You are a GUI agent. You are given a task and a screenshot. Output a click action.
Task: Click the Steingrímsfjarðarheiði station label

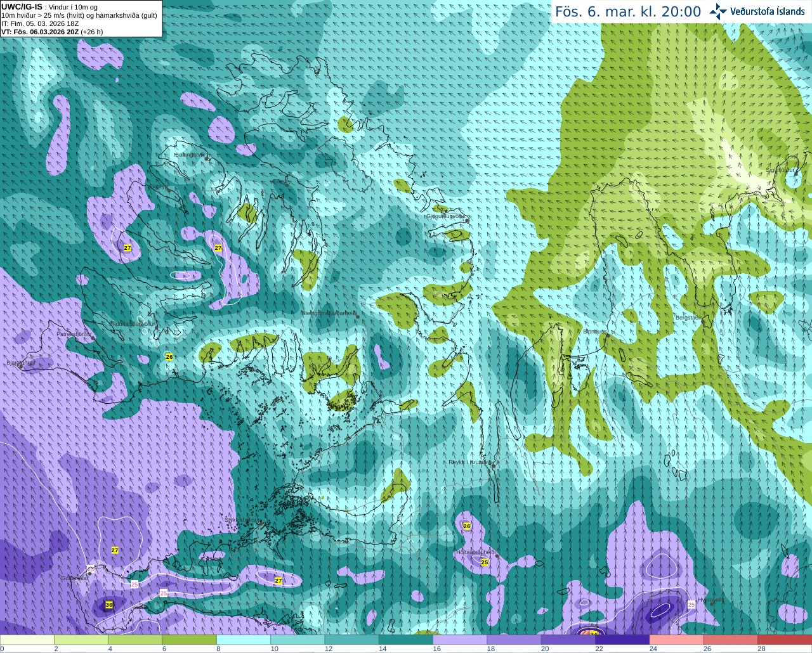point(328,313)
